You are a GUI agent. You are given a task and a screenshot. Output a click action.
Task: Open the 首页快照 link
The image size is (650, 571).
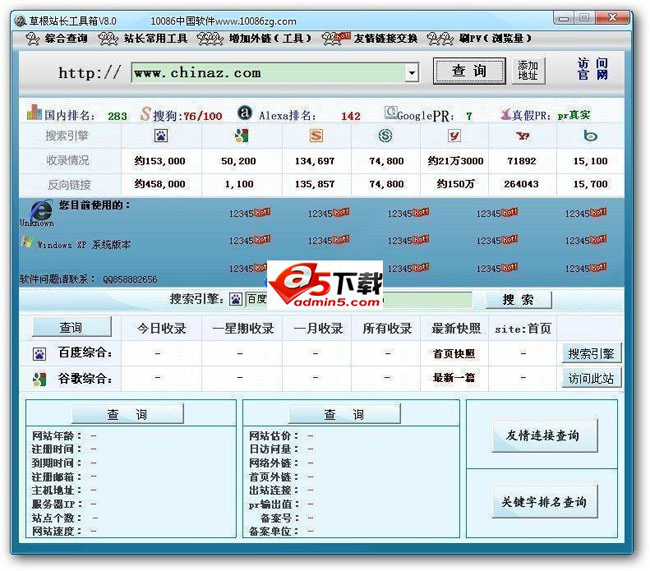(454, 354)
